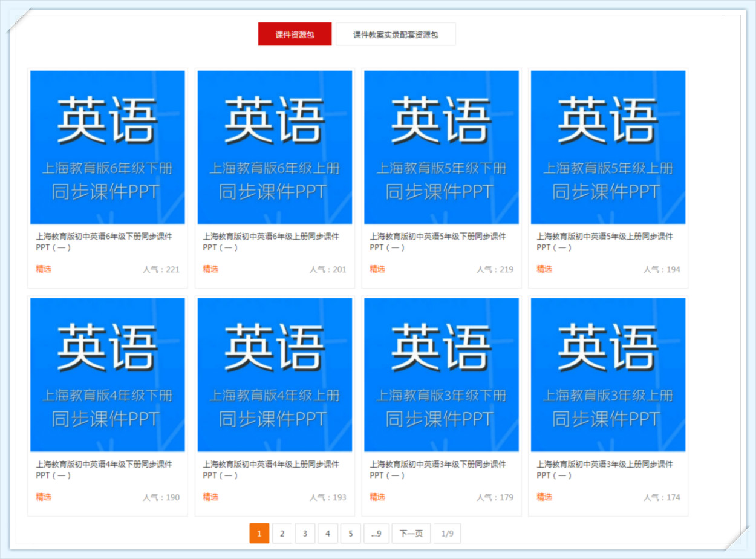Image resolution: width=756 pixels, height=559 pixels.
Task: Open the 3年级上册 courseware thumbnail
Action: point(608,375)
